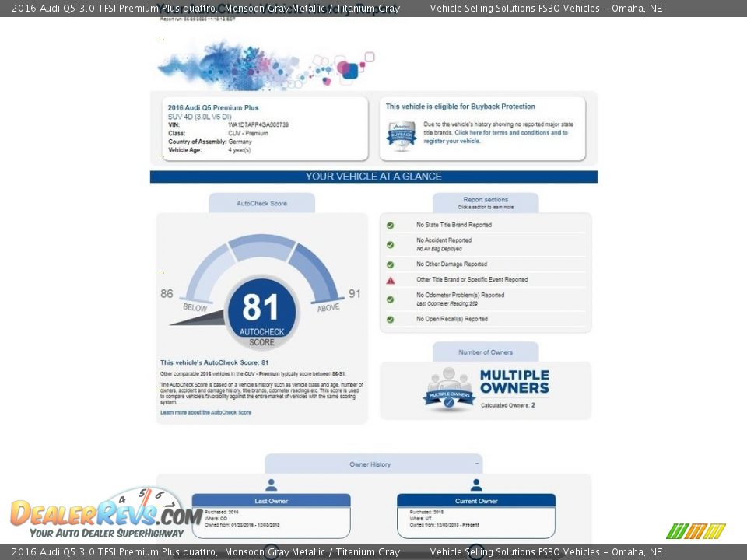Click the red warning triangle for Other Title Brand

[391, 280]
